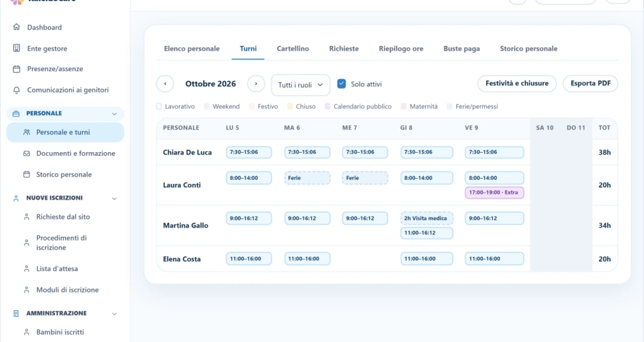The height and width of the screenshot is (342, 644).
Task: Select Laura Conti's 17:00–19:00 Extra shift
Action: click(494, 193)
